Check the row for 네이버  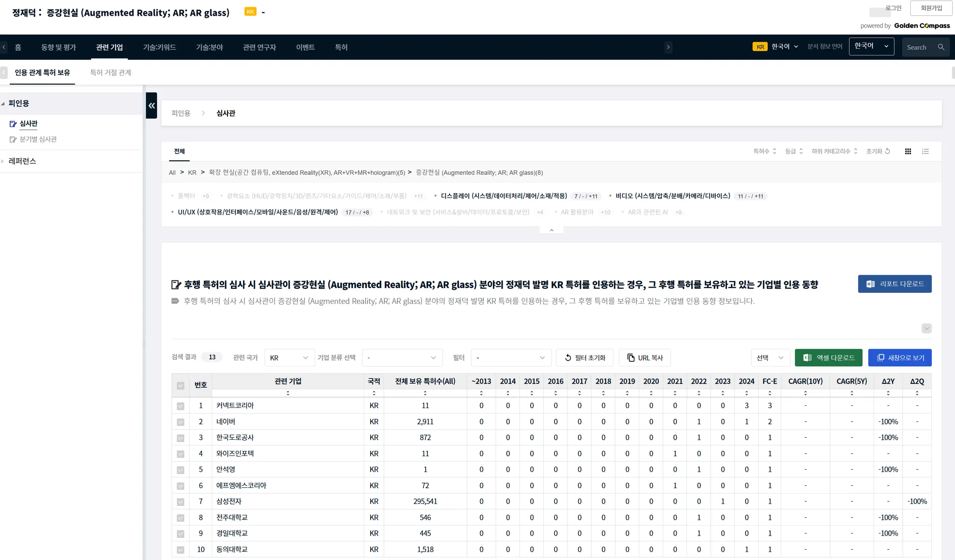pos(180,422)
